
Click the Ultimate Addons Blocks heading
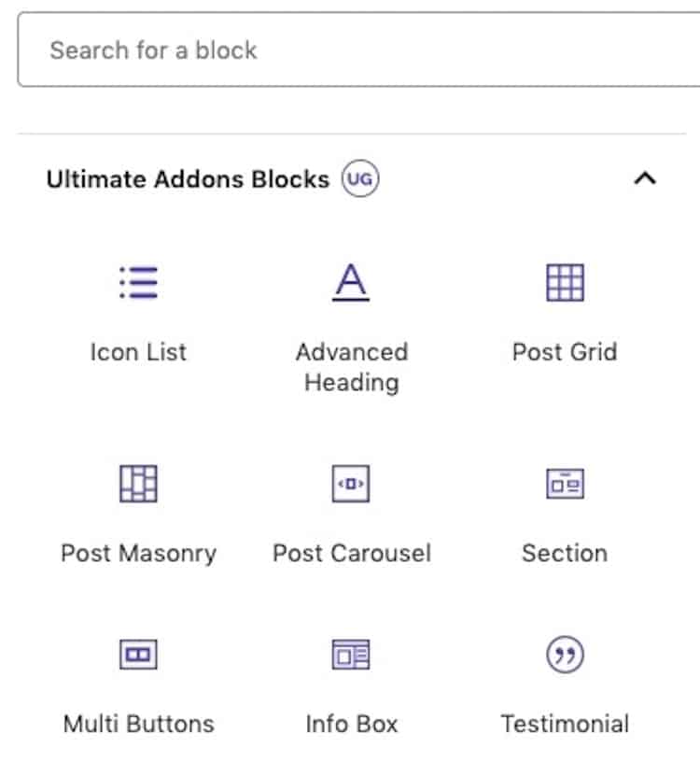(188, 179)
